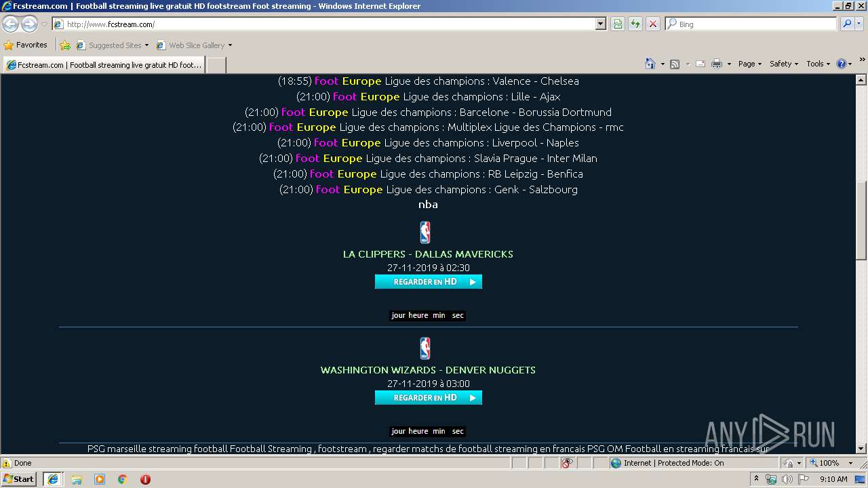Click Washington Wizards - Denver Nuggets title
The image size is (868, 488).
coord(428,370)
